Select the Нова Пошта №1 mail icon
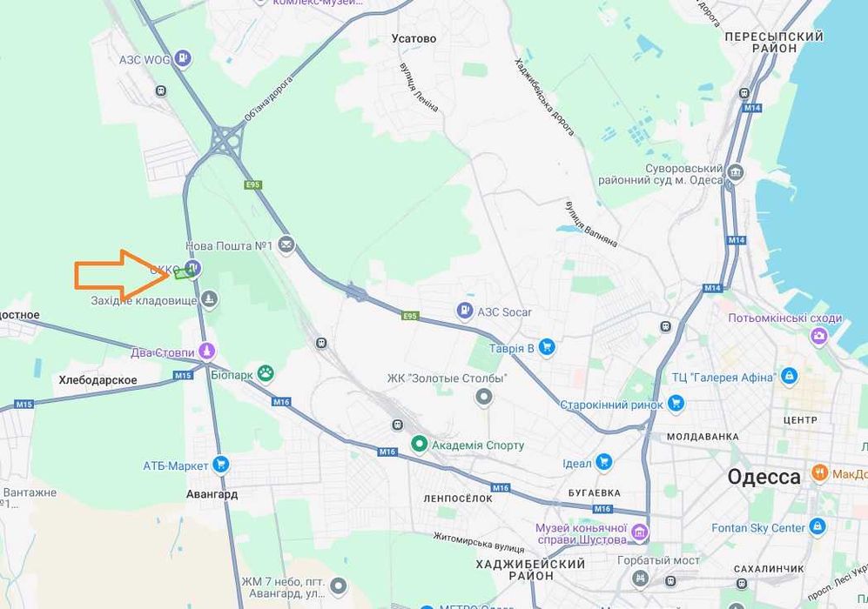 tap(286, 244)
